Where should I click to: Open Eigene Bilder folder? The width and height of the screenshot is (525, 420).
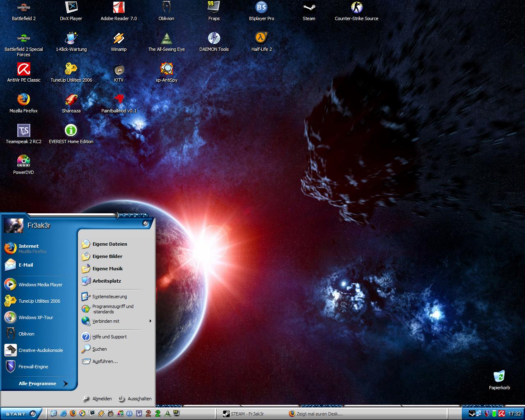point(116,256)
